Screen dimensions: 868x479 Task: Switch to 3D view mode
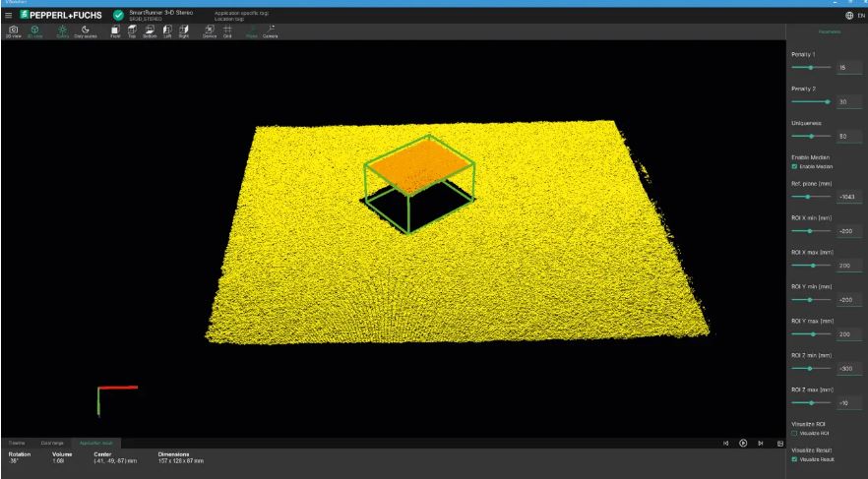click(x=34, y=31)
